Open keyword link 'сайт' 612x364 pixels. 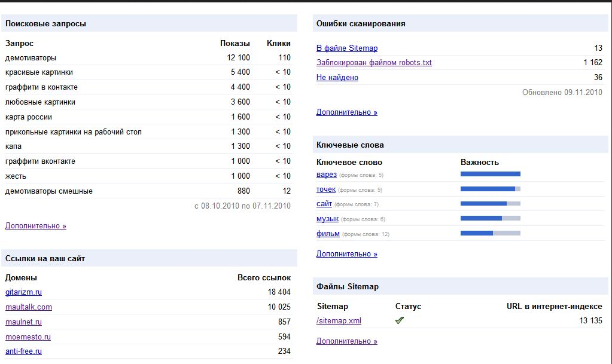click(x=323, y=204)
